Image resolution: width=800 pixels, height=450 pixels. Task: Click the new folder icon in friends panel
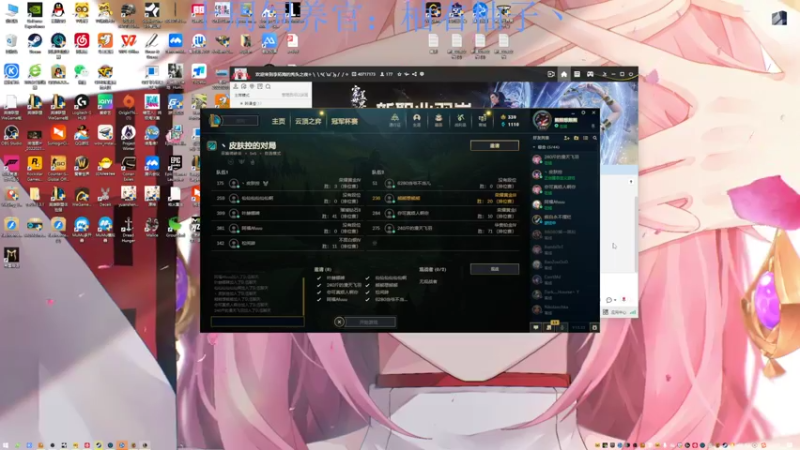point(576,138)
